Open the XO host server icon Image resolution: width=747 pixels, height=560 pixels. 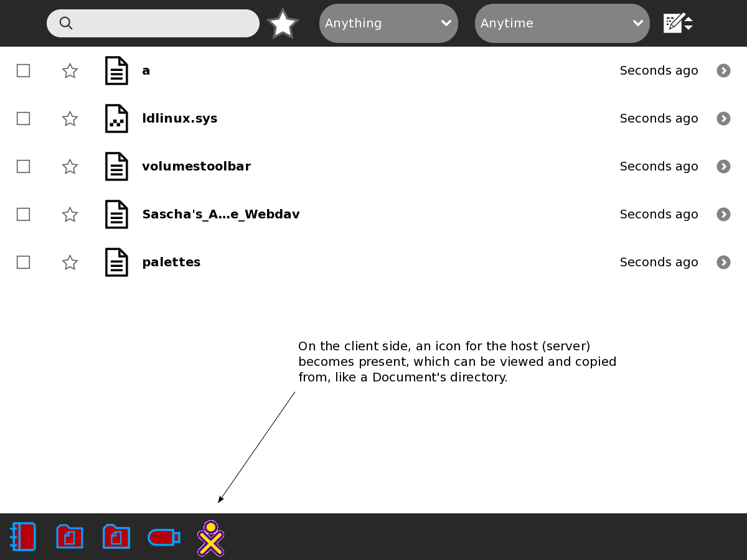(211, 538)
